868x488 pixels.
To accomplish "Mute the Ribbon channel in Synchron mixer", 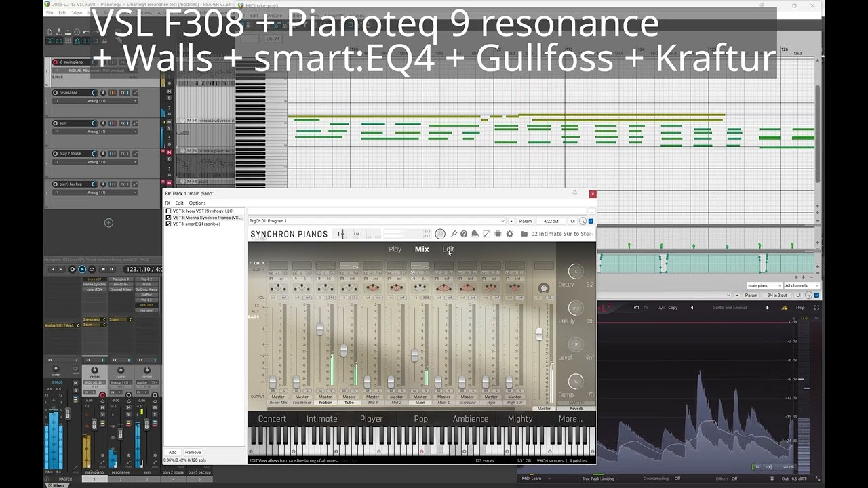I will tap(320, 391).
